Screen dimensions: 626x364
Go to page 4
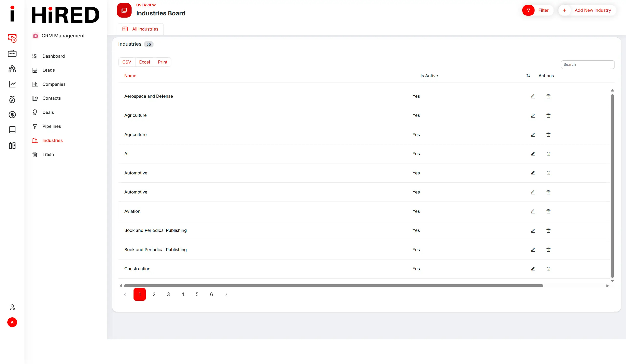(183, 294)
